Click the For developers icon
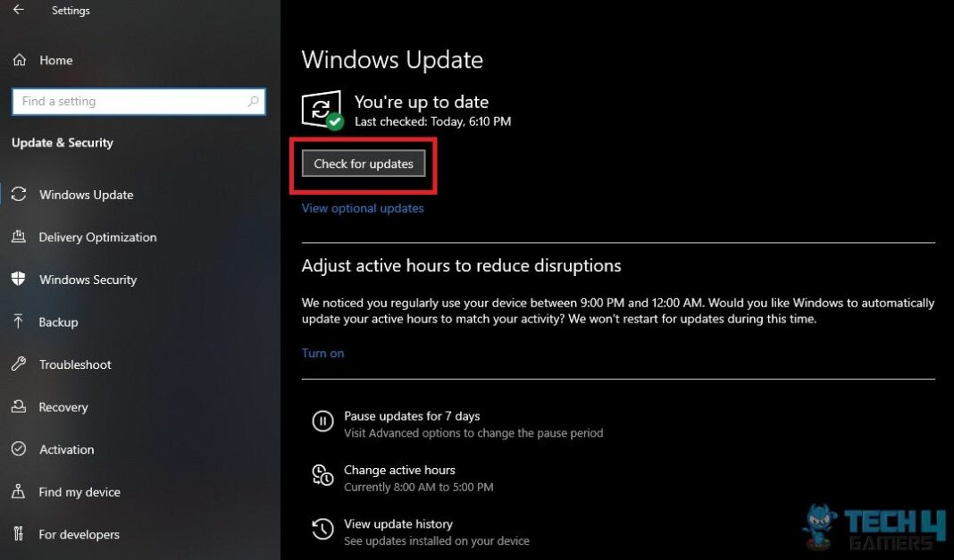Screen dimensions: 954x560 point(20,534)
